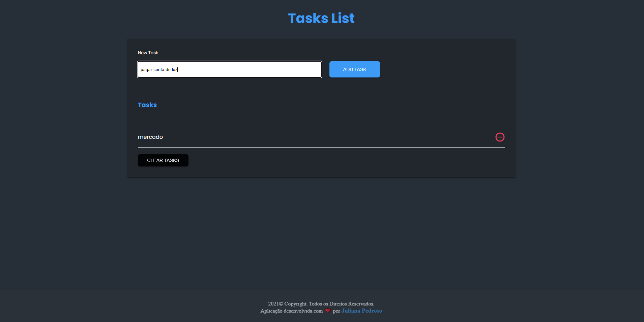Click the Tasks section heading
Viewport: 644px width, 322px height.
tap(147, 105)
